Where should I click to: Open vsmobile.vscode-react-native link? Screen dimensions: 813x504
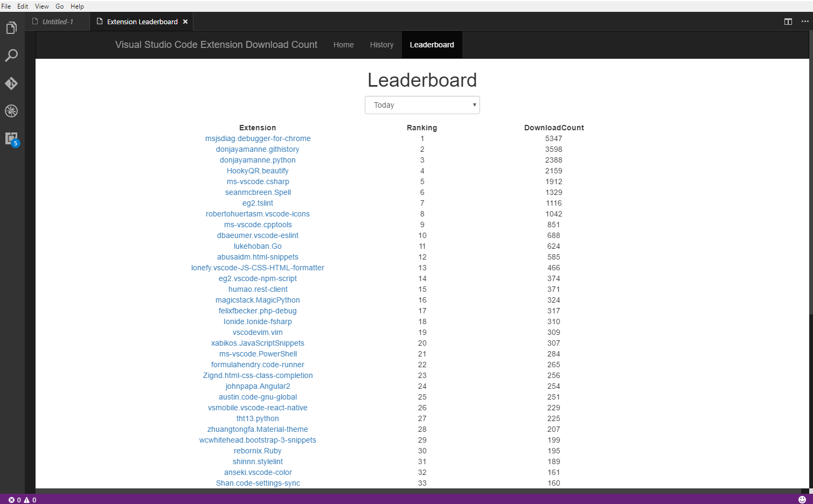click(x=258, y=408)
